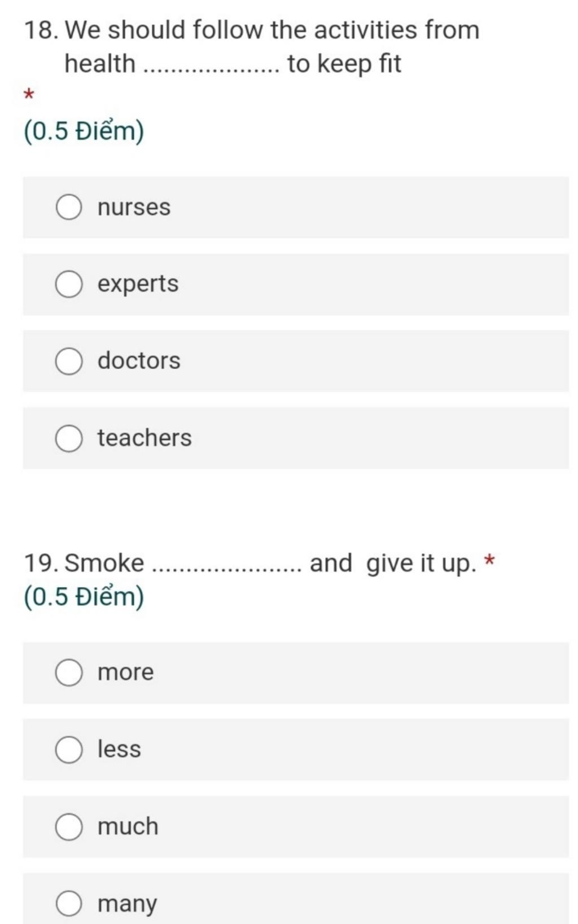The width and height of the screenshot is (578, 924).
Task: Select the "experts" radio button
Action: click(69, 284)
